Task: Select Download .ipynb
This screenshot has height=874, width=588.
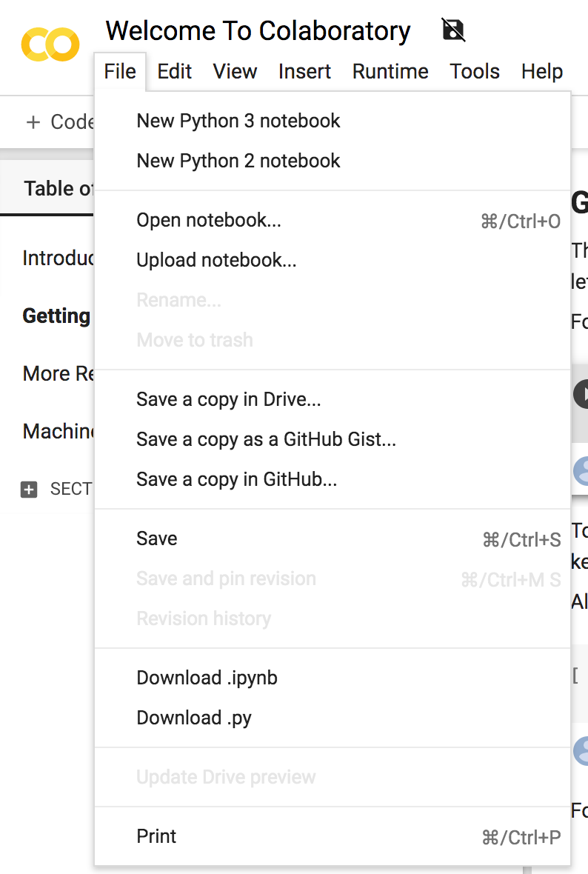Action: coord(207,677)
